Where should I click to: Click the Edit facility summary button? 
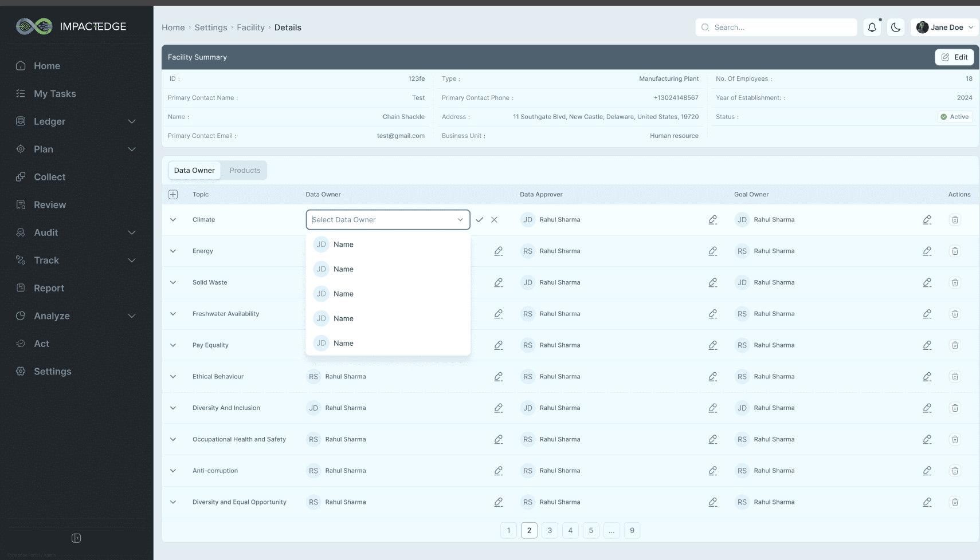[954, 57]
